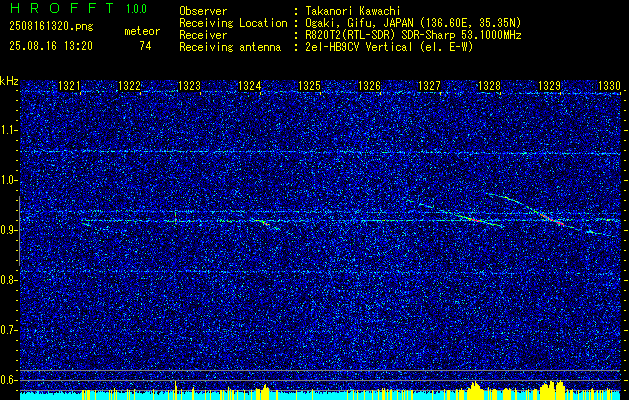Click the yellow signal peak below 1328

476,390
